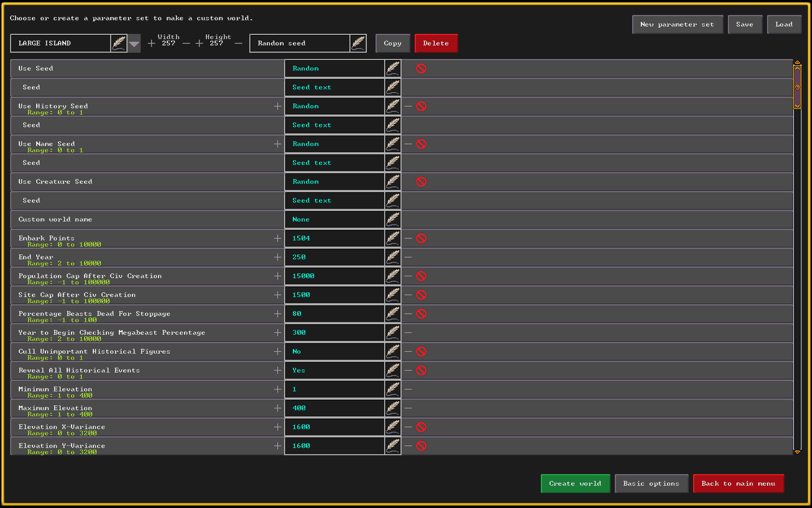Switch to Basic options
Viewport: 812px width, 508px height.
point(651,483)
